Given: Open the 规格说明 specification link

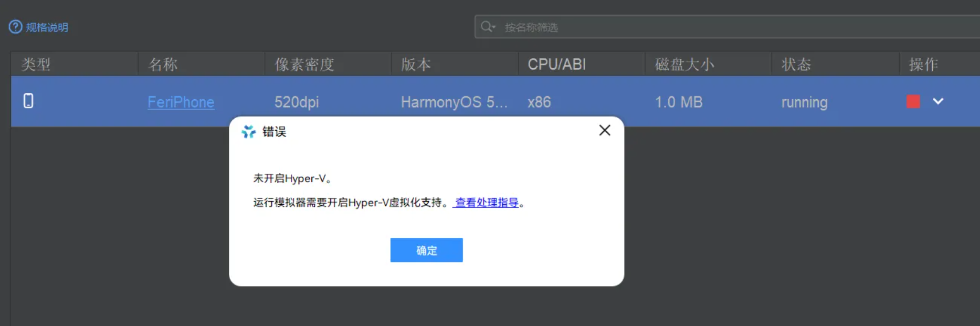Looking at the screenshot, I should pos(47,27).
